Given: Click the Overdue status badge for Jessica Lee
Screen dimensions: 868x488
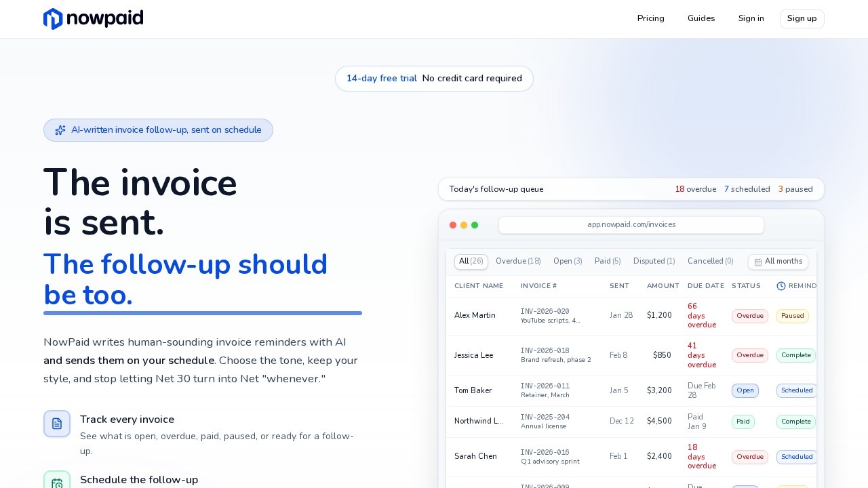Looking at the screenshot, I should [x=750, y=355].
